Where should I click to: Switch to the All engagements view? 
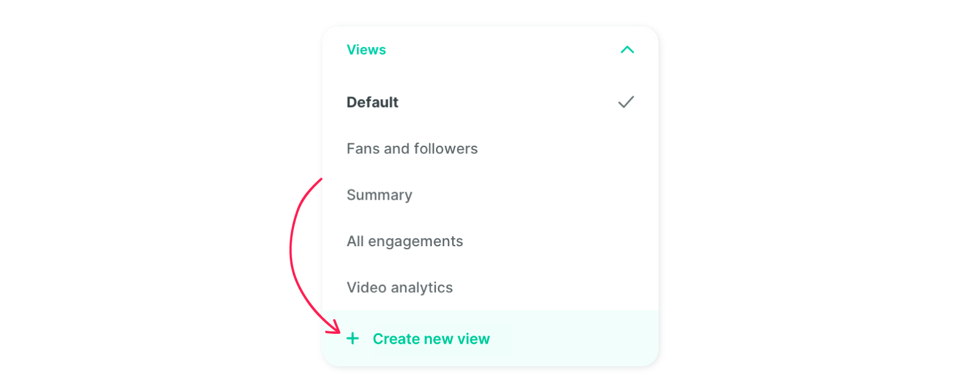490,241
